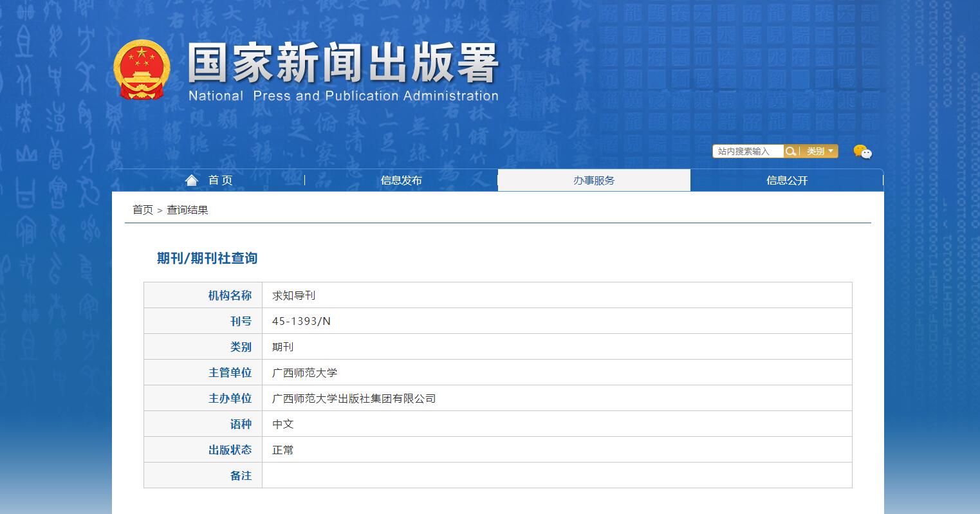Image resolution: width=980 pixels, height=514 pixels.
Task: Click the 查询结果 breadcrumb text
Action: 187,210
